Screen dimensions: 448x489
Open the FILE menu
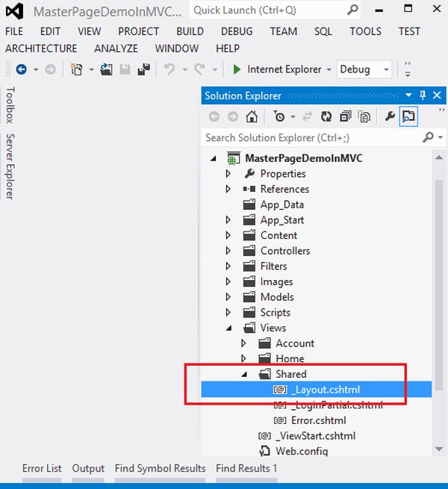click(14, 31)
